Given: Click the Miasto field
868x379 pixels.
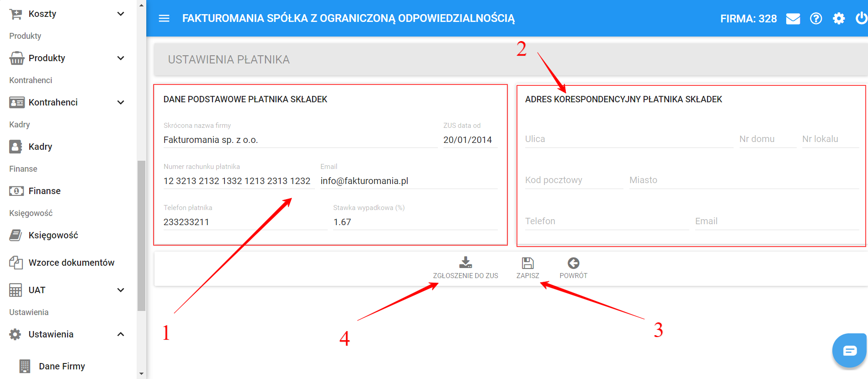Looking at the screenshot, I should pos(744,180).
